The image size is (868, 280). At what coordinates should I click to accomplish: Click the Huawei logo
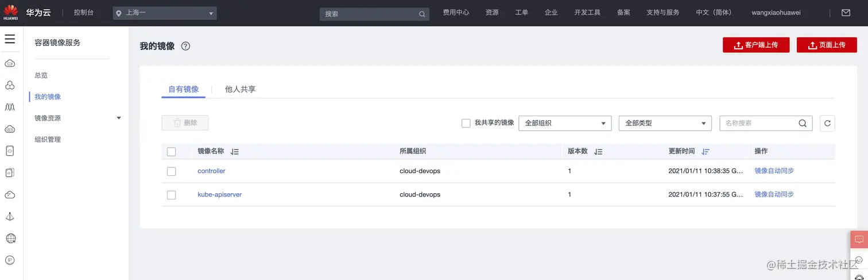click(x=10, y=12)
